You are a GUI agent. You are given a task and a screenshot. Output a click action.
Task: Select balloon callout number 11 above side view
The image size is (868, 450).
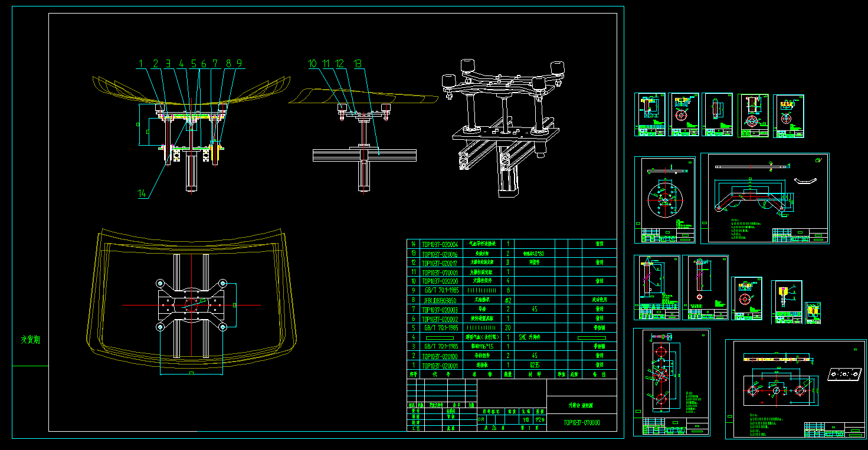pyautogui.click(x=326, y=64)
